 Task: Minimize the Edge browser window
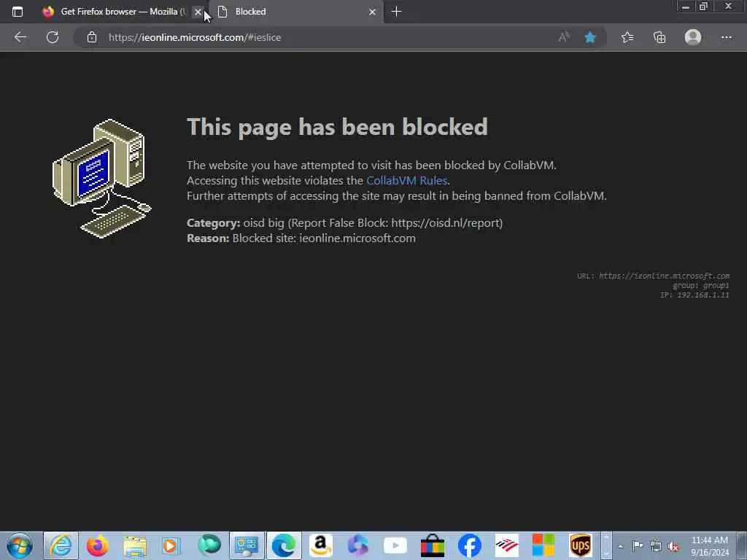686,7
